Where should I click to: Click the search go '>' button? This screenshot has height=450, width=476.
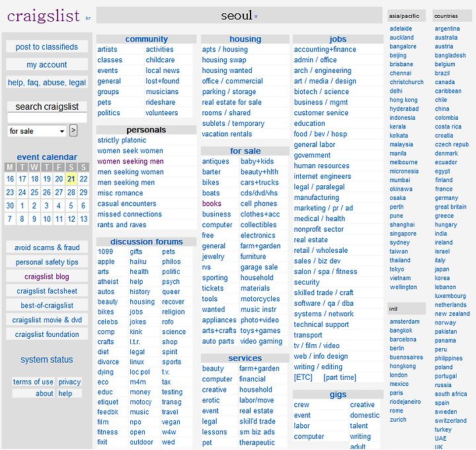click(x=73, y=130)
